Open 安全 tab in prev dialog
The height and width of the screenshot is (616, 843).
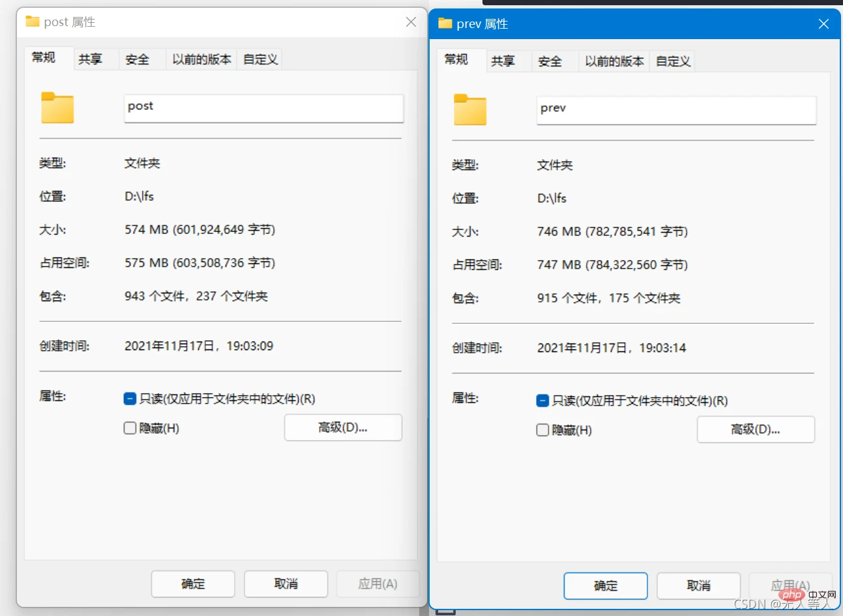pos(550,61)
